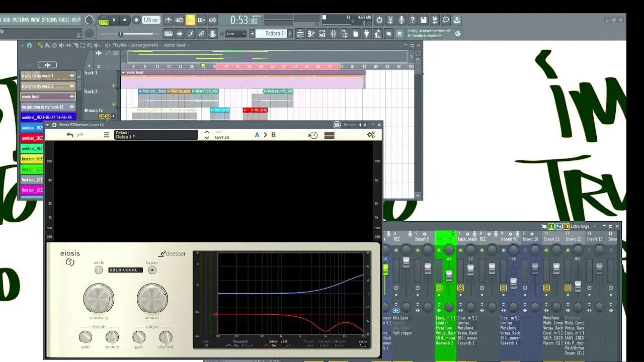The width and height of the screenshot is (644, 362).
Task: Click the sensitivity knob
Action: [x=99, y=298]
